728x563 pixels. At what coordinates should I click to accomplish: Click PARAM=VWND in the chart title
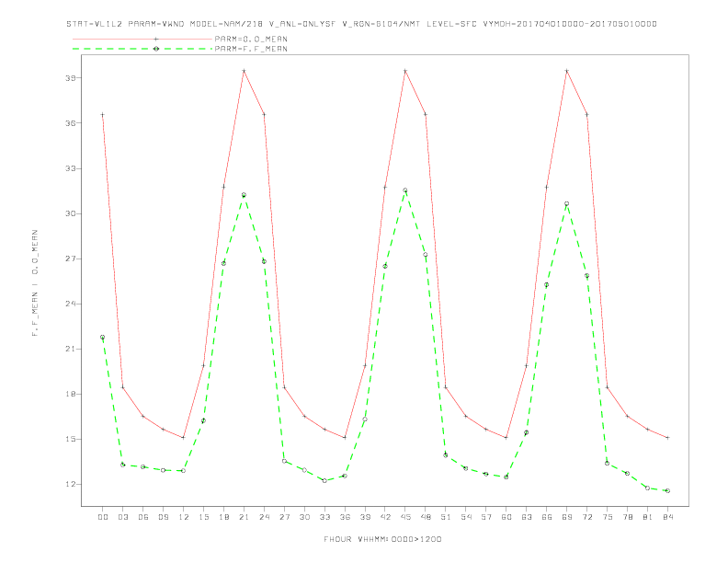pyautogui.click(x=156, y=24)
